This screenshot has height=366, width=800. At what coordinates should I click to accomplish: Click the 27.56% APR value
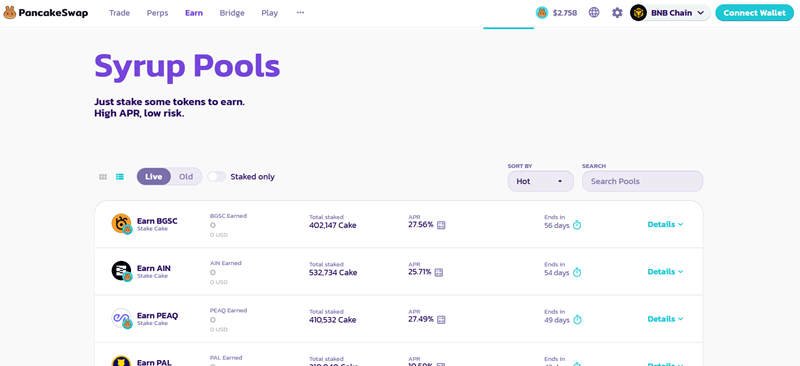421,225
